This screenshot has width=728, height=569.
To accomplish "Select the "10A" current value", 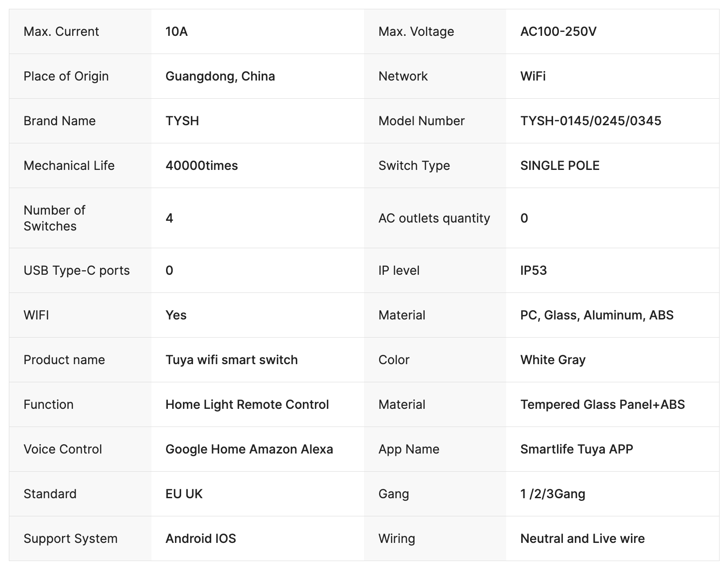I will tap(176, 31).
